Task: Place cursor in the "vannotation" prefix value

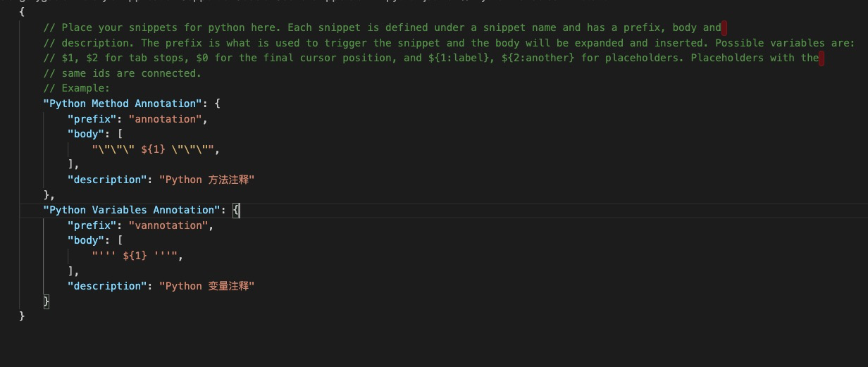Action: tap(169, 225)
